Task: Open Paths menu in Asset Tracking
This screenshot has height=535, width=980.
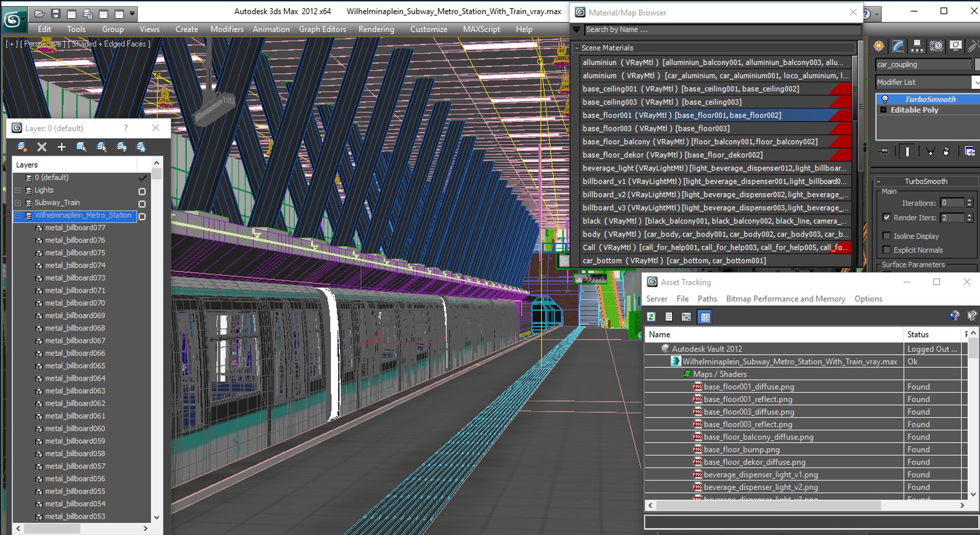Action: click(x=707, y=299)
